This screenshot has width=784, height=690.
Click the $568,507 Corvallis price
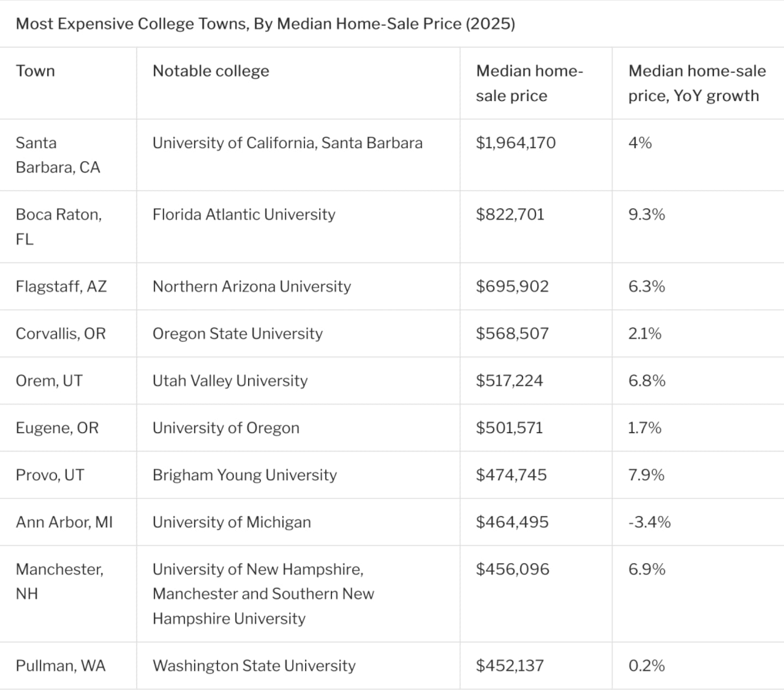click(x=512, y=333)
